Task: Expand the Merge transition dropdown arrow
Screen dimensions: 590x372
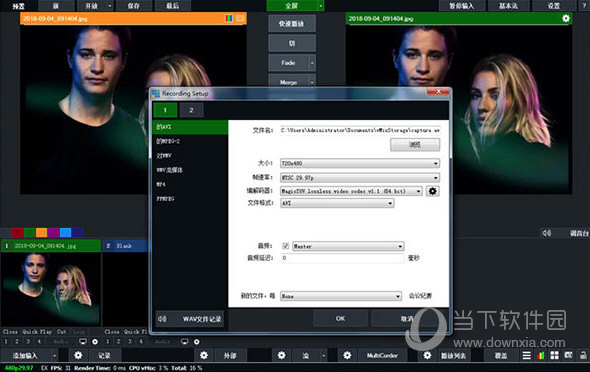Action: tap(312, 82)
